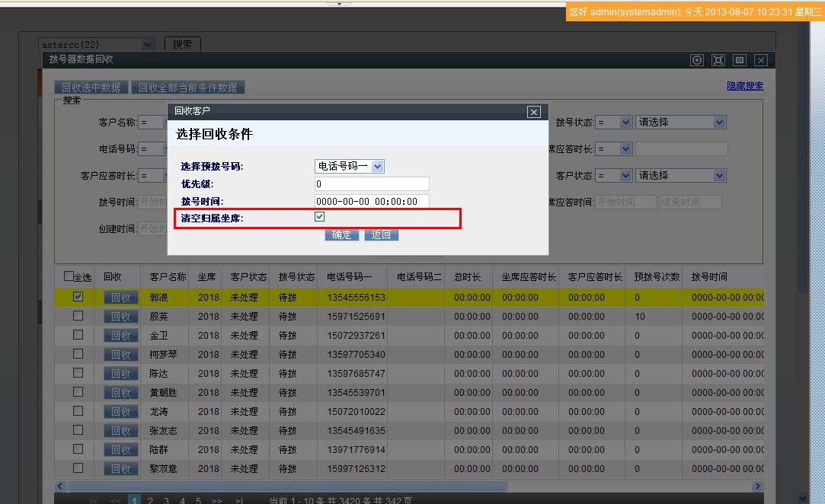The image size is (825, 504).
Task: Uncheck the checkbox for 郭浪 row
Action: [x=78, y=297]
